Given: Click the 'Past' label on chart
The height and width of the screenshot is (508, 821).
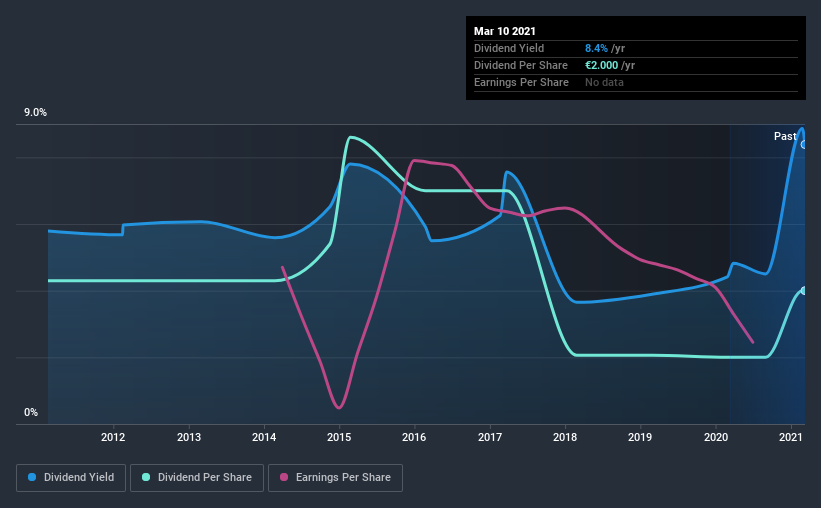Looking at the screenshot, I should (785, 136).
